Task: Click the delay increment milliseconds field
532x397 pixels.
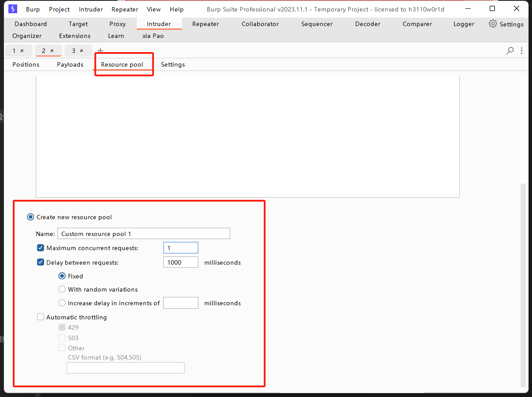Action: pyautogui.click(x=181, y=303)
